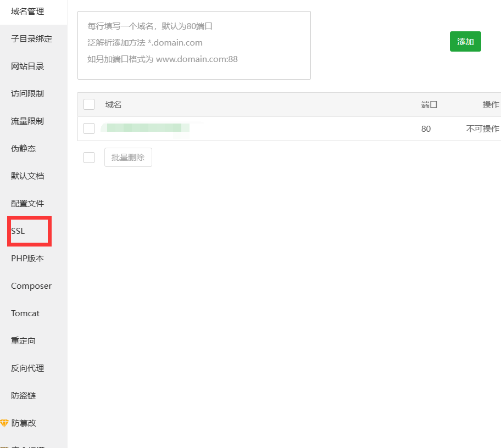Switch to the 伪静态 tab
This screenshot has height=448, width=501.
24,149
